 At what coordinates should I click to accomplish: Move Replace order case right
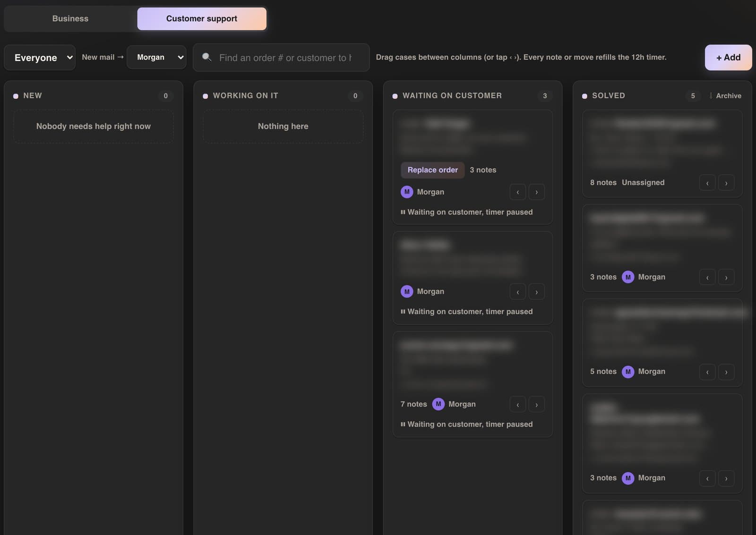(x=537, y=192)
